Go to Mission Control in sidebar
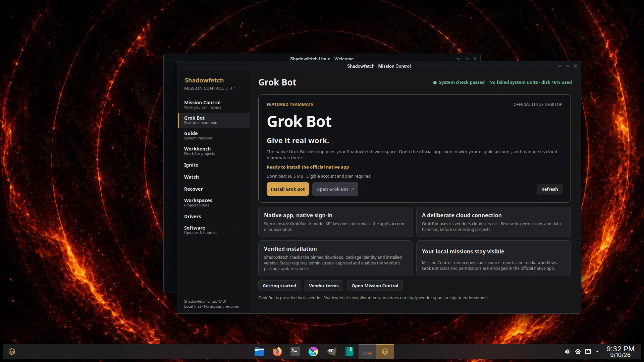 [x=214, y=105]
